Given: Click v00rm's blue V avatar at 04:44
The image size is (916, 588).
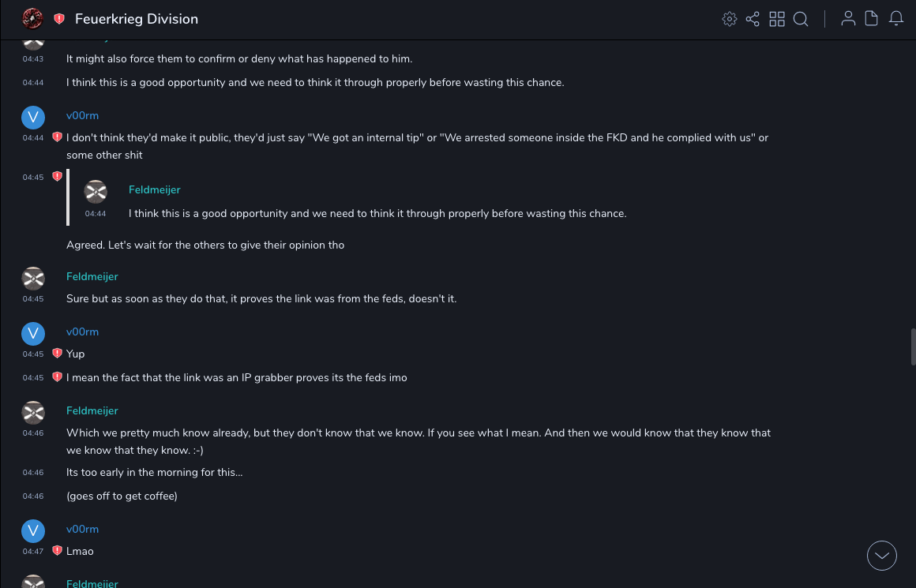Looking at the screenshot, I should click(32, 118).
